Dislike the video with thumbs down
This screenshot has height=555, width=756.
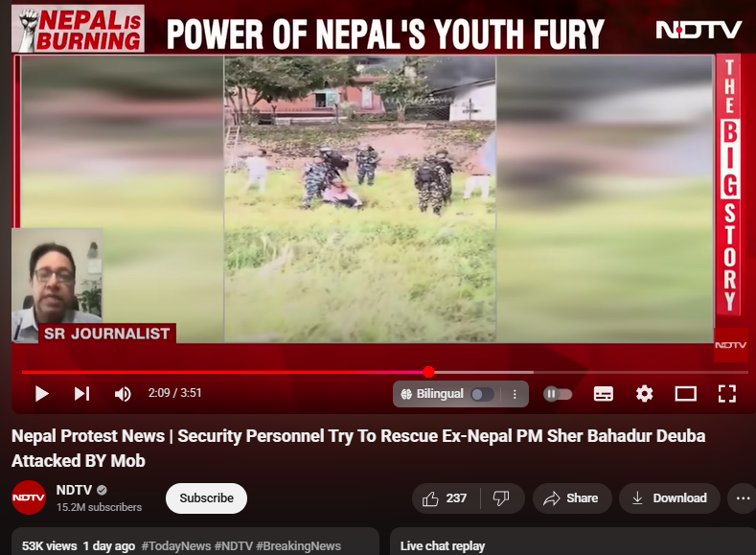click(x=501, y=498)
